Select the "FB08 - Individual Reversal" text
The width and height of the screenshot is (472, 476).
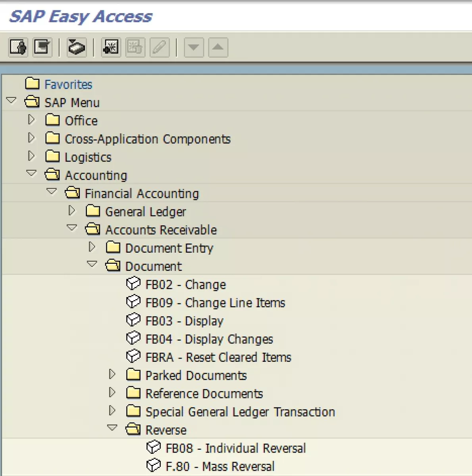coord(236,449)
